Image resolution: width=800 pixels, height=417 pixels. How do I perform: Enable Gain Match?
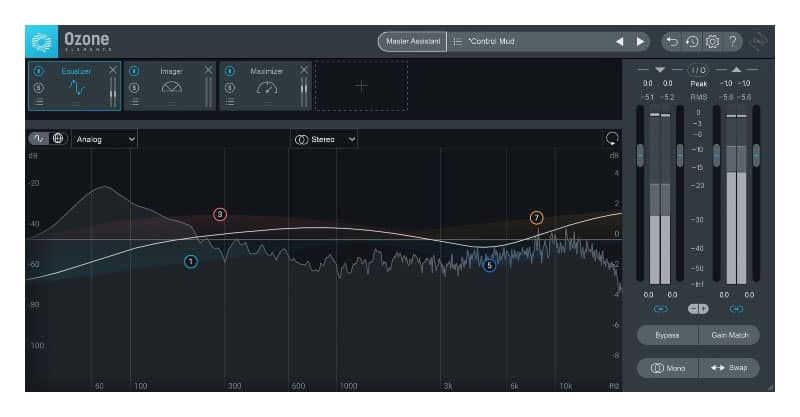coord(730,335)
